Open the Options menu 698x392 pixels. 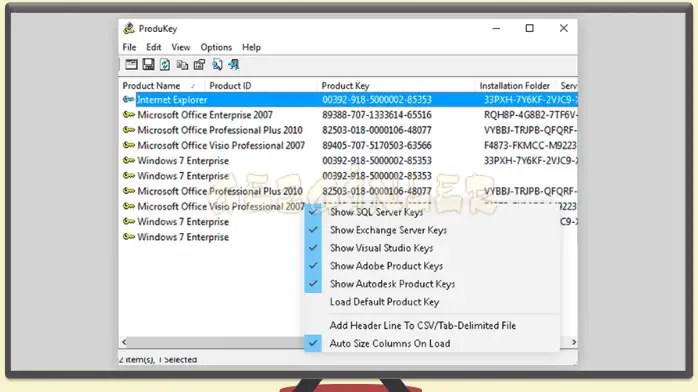216,47
